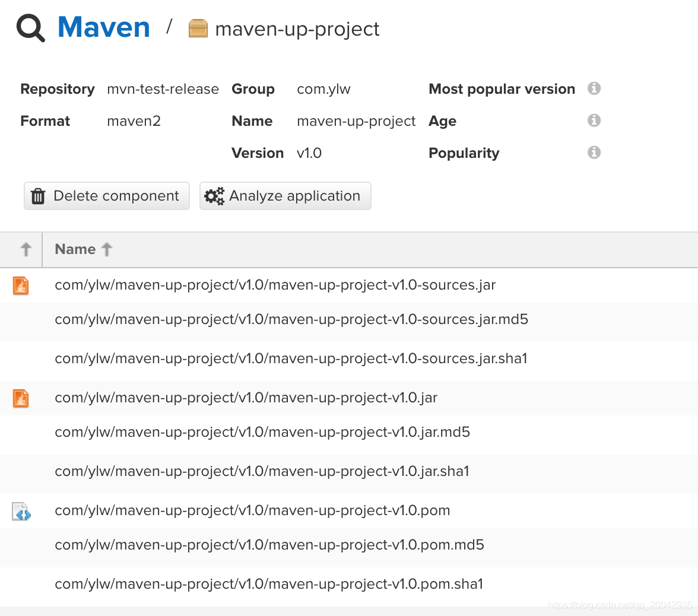Click the com.ylw group value
698x616 pixels.
coord(323,89)
